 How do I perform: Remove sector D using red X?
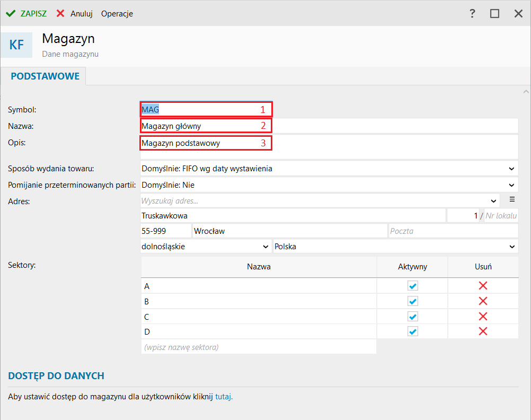pos(483,331)
